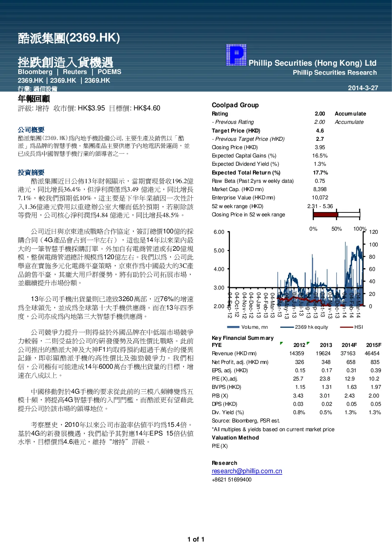Click the HSI legend line marker
392x555 pixels.
coord(347,327)
